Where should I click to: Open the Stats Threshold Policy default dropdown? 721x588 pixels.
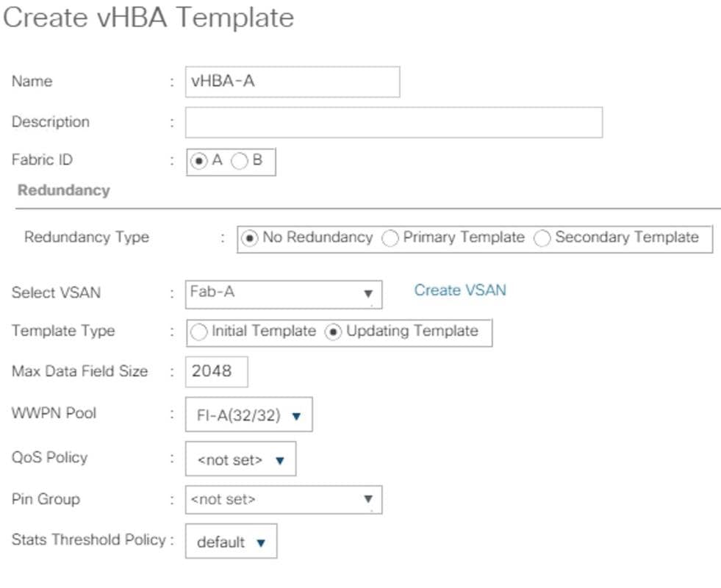pyautogui.click(x=232, y=541)
